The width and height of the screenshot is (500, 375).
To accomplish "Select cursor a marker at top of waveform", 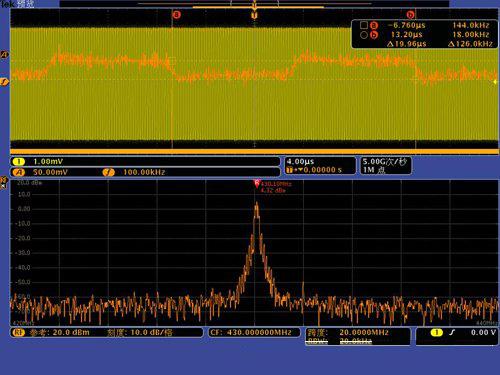I will (176, 15).
